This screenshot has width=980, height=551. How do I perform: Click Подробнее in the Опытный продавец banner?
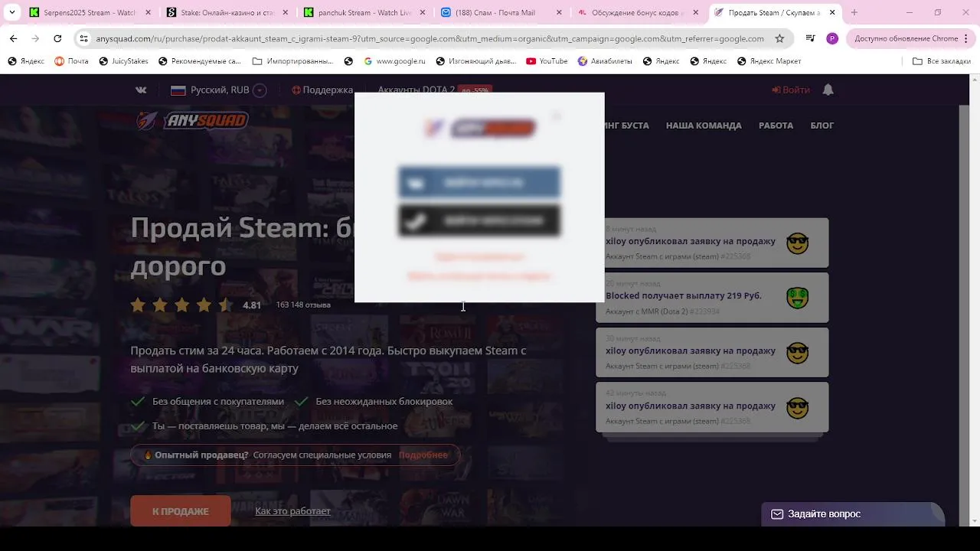point(423,455)
